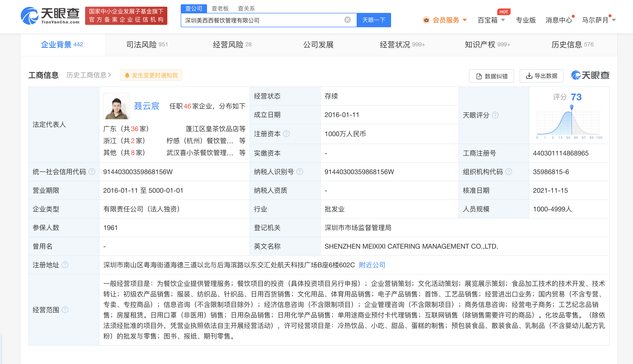Viewport: 633px width, 364px height.
Task: Open the 知识产权 tab
Action: (487, 44)
